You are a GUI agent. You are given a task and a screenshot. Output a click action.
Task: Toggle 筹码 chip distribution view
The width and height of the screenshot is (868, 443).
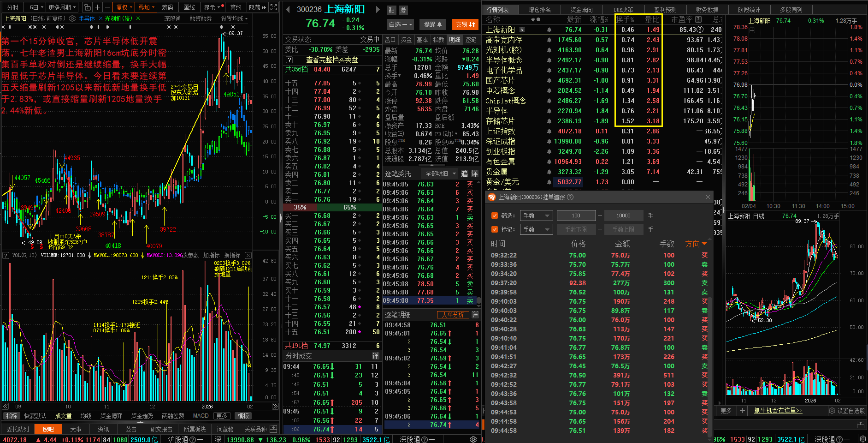167,7
